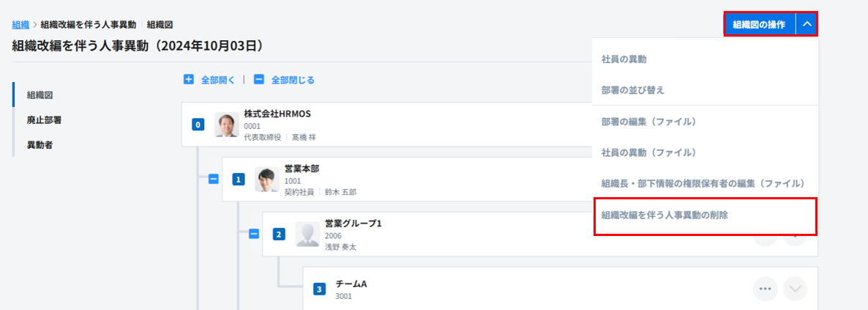Collapse the 営業本部 tree node

coord(214,179)
